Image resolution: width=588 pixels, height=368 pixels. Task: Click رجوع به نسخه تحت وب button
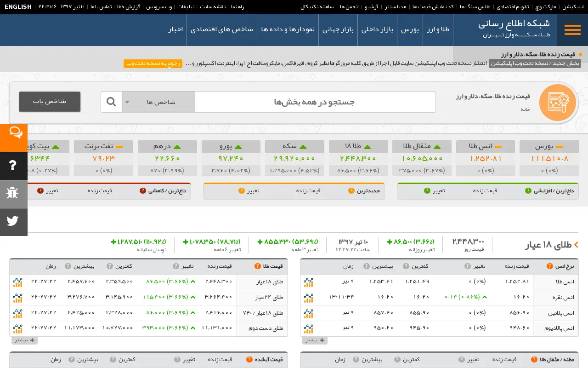[153, 63]
